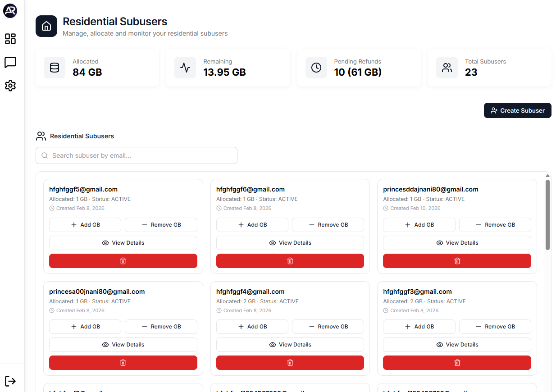
Task: Delete subuser hfghfggf5@gmail.com
Action: click(123, 261)
